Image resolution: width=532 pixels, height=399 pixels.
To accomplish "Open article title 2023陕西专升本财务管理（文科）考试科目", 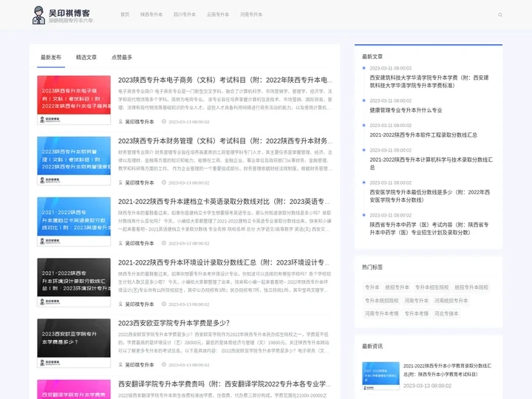I will click(225, 141).
